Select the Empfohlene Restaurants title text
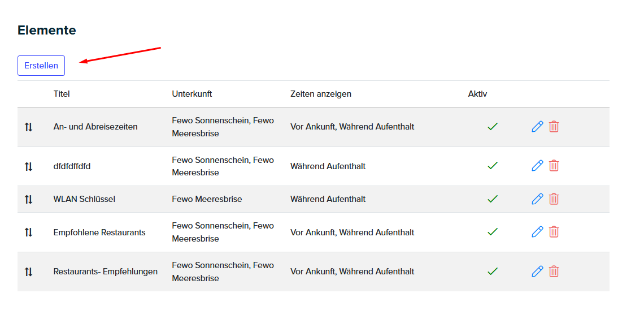 (x=99, y=232)
